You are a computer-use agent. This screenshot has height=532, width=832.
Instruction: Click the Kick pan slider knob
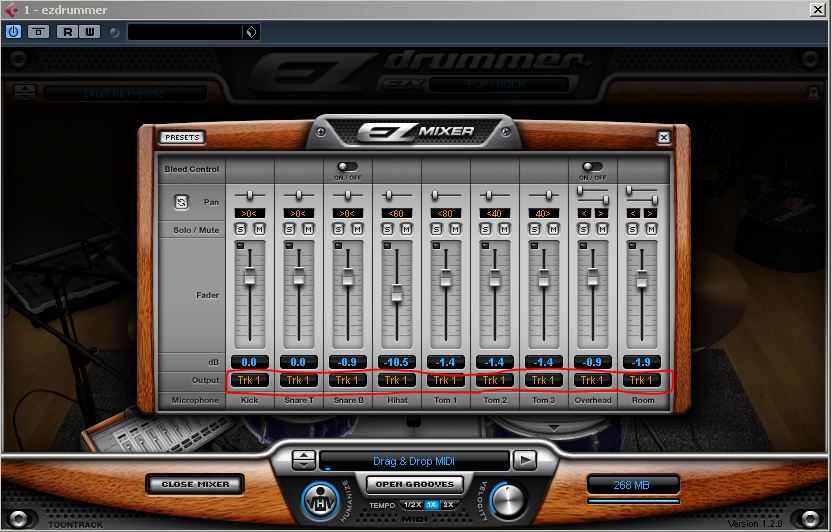pyautogui.click(x=249, y=196)
